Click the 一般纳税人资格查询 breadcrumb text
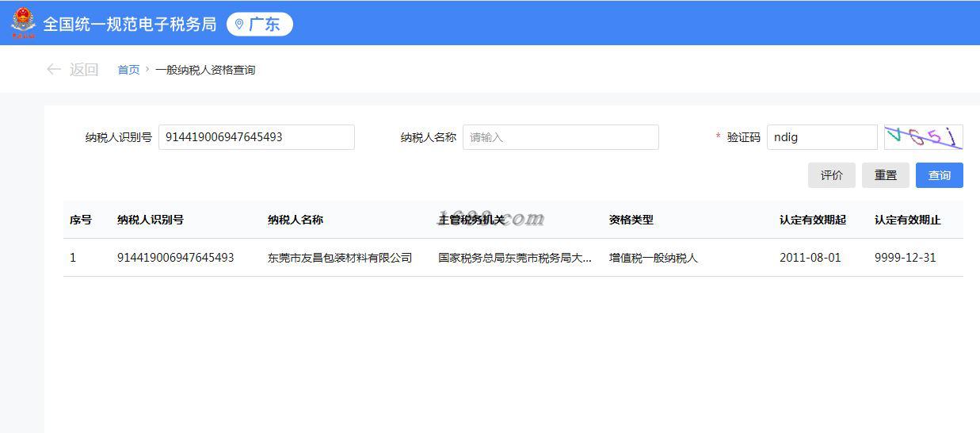 205,70
